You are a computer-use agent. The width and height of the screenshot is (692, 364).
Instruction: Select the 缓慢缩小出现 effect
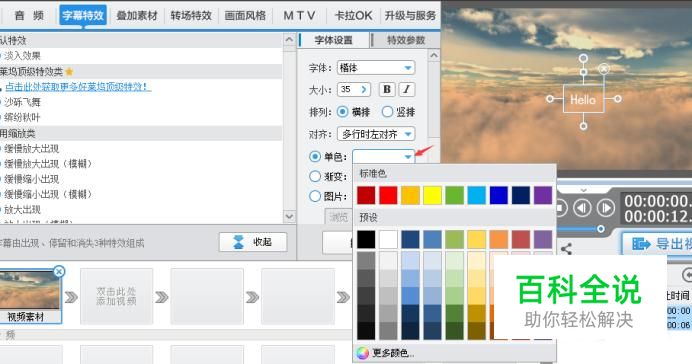[x=31, y=179]
